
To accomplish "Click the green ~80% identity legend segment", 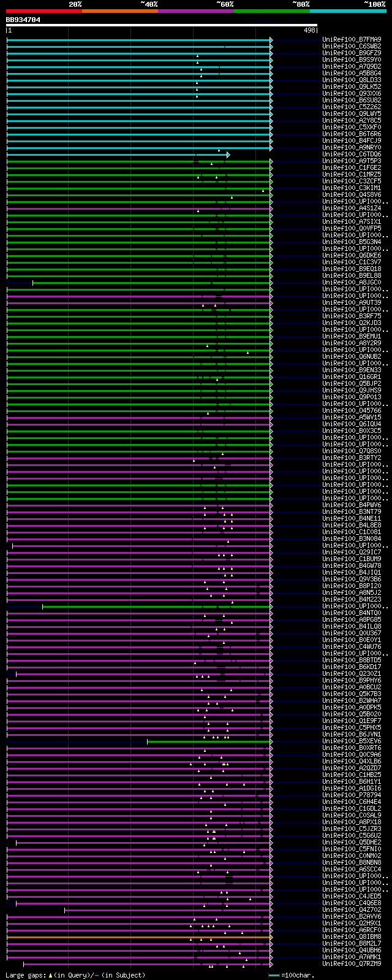I will click(x=272, y=11).
